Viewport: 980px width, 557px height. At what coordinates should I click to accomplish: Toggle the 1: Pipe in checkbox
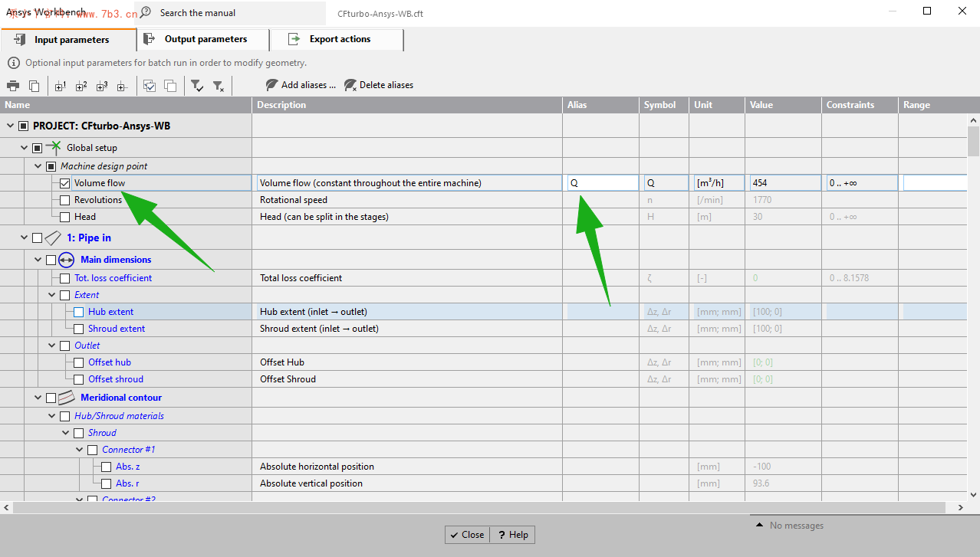coord(38,238)
